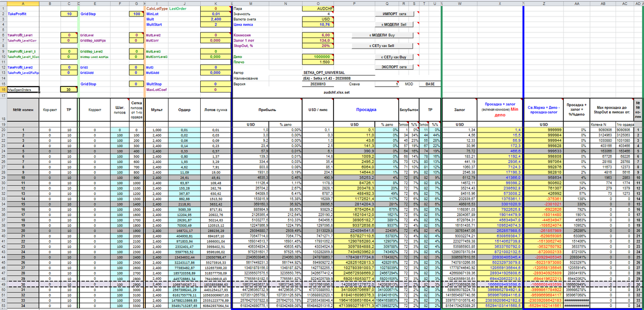Select the MultStart value cell showing 2
Screen dimensions: 644x310
(215, 24)
